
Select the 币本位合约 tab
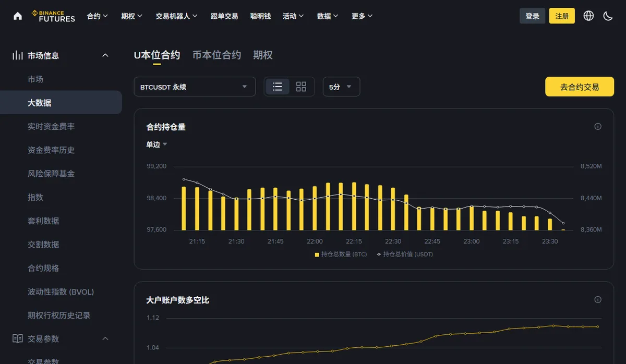tap(216, 55)
